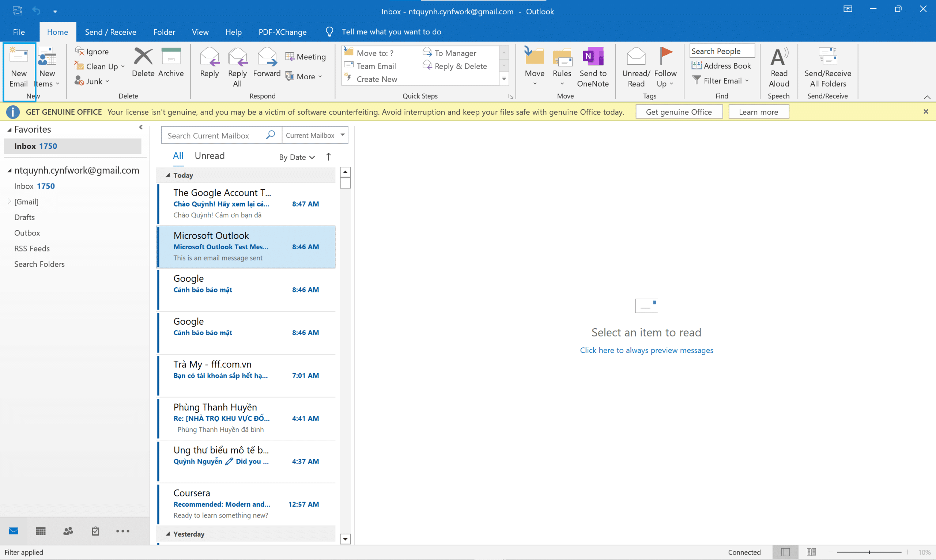Open the Quick Steps dialog launcher
Image resolution: width=936 pixels, height=560 pixels.
(511, 96)
